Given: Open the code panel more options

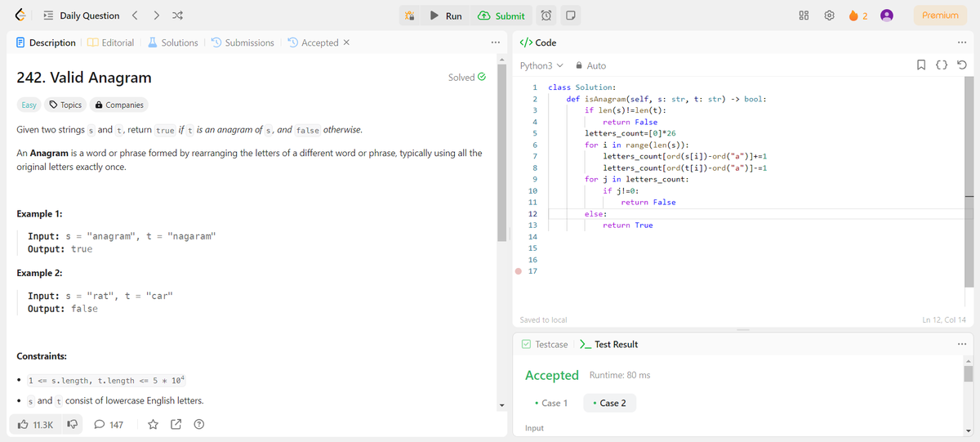Looking at the screenshot, I should tap(961, 42).
